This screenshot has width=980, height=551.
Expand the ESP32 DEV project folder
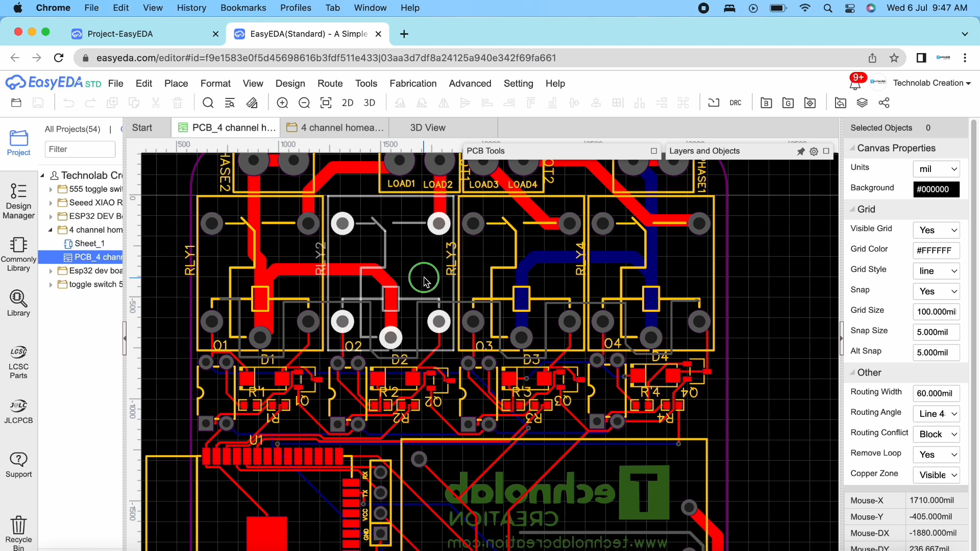click(51, 216)
